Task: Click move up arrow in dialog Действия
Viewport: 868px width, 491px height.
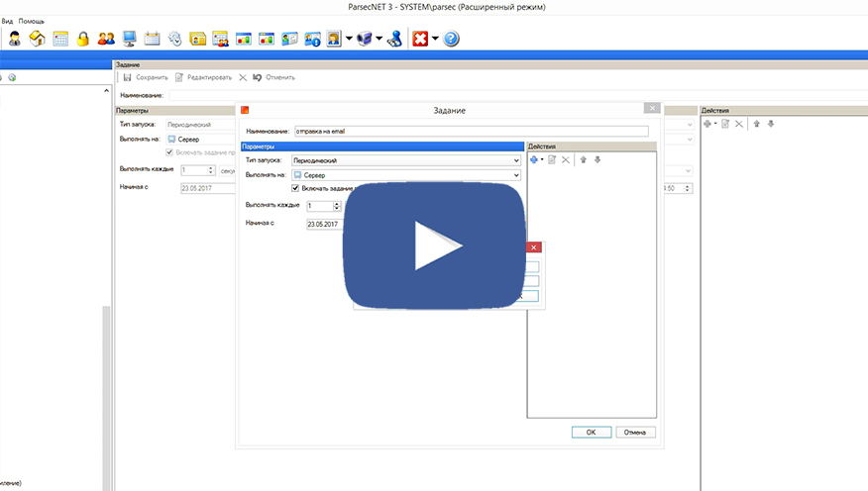Action: [583, 159]
